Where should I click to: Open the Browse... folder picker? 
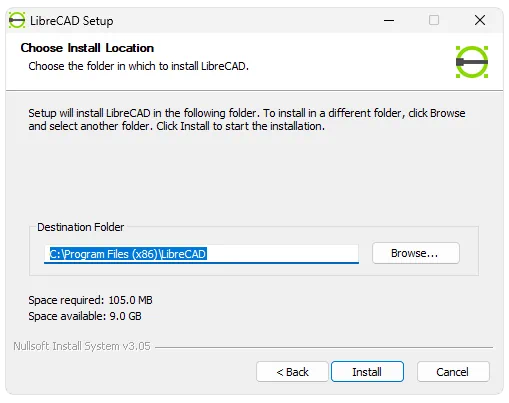415,253
